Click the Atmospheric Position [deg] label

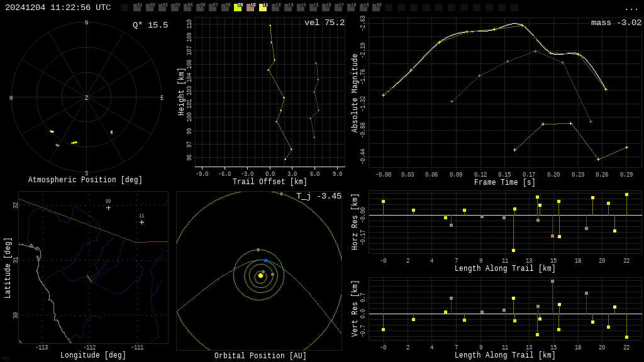[x=85, y=180]
